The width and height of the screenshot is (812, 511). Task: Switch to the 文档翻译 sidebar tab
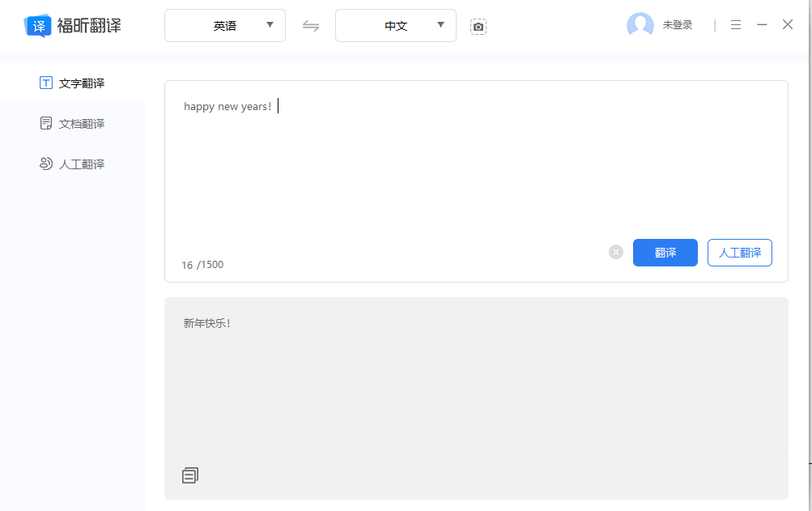point(72,124)
